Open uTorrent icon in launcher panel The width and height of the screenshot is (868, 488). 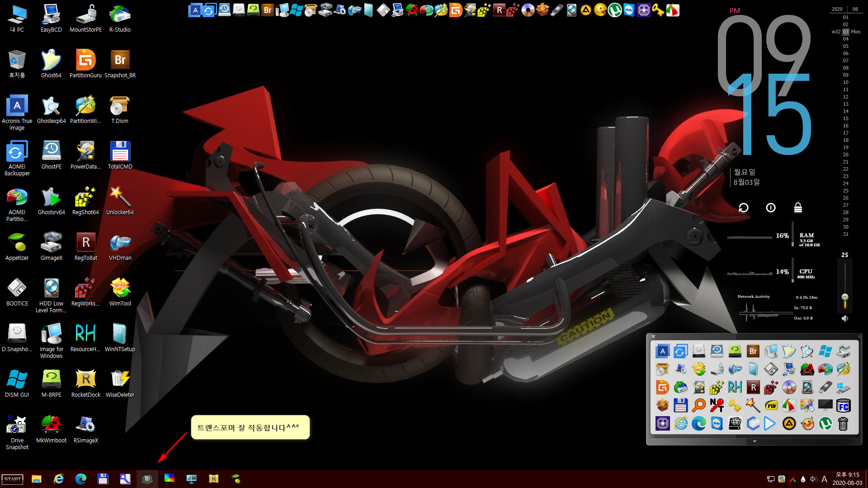coord(825,423)
